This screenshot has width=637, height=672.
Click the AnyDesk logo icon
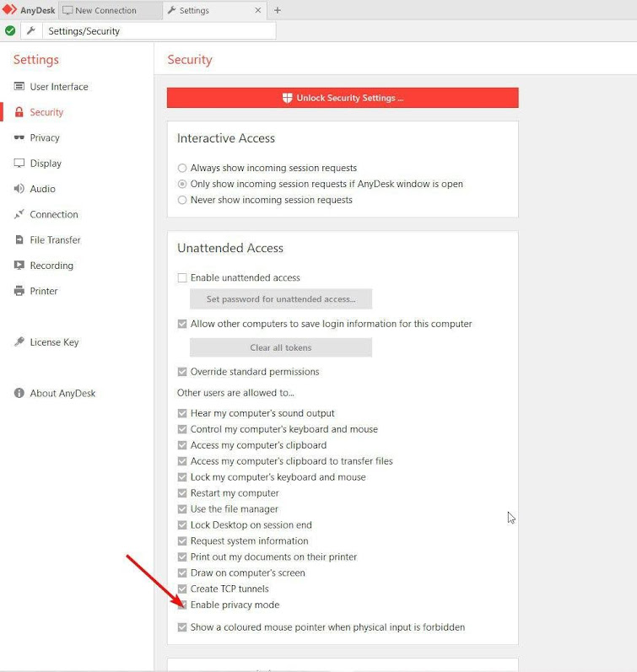tap(9, 9)
